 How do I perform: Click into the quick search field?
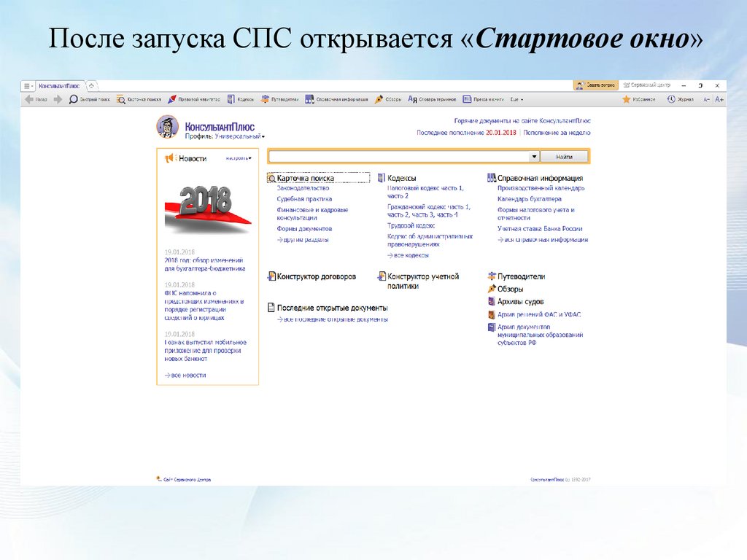[x=399, y=157]
